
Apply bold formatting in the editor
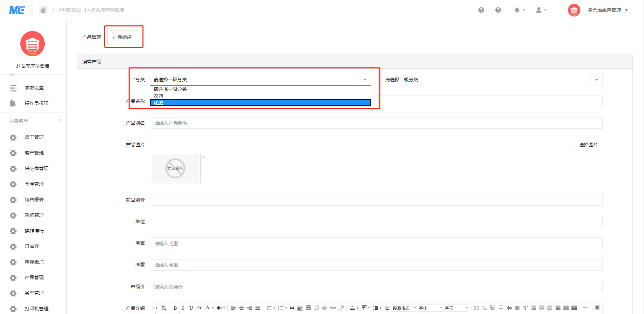175,308
